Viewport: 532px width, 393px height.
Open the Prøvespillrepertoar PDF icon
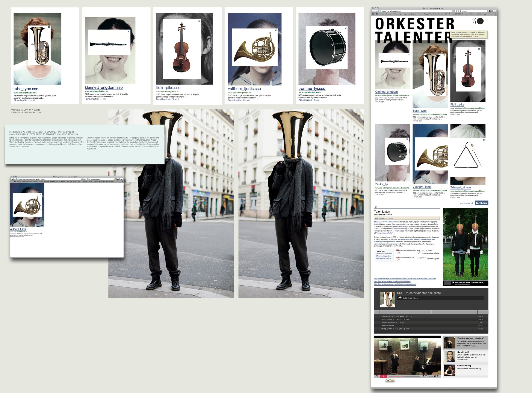point(398,259)
